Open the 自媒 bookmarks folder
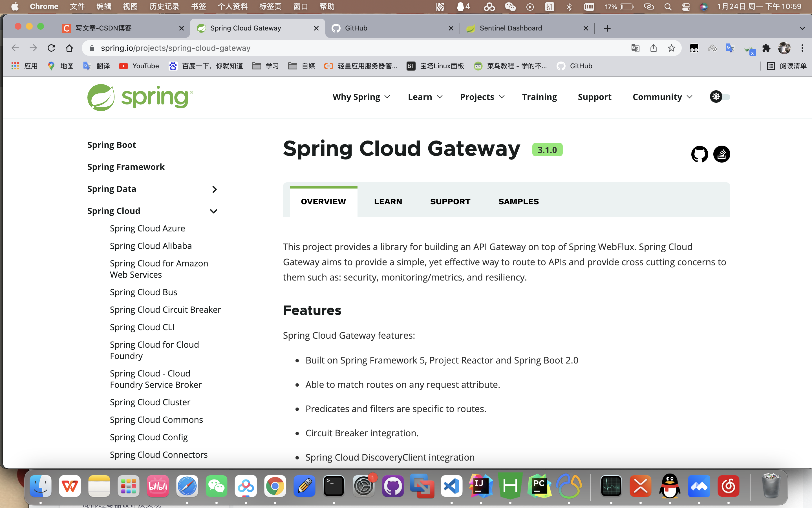 pos(302,66)
